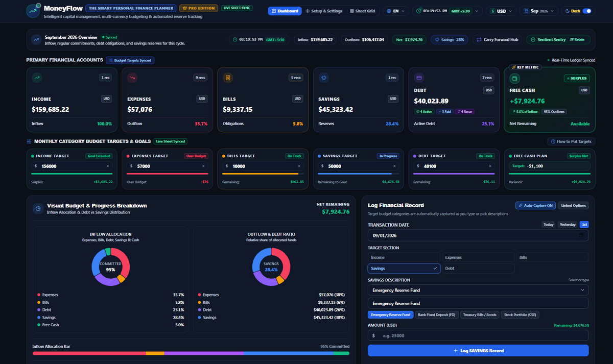Set date to Today

548,225
